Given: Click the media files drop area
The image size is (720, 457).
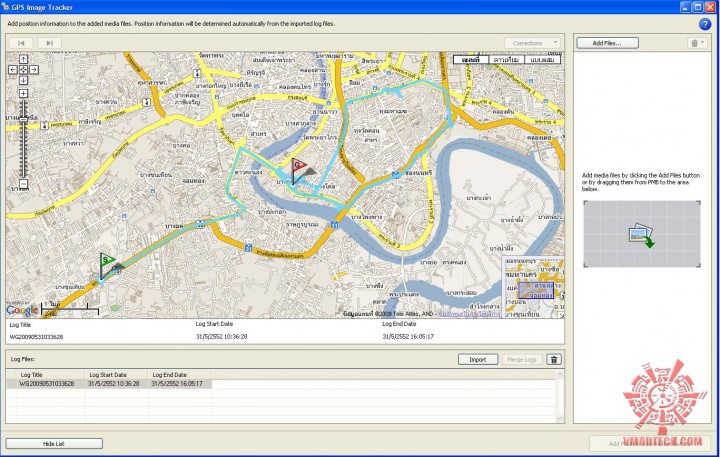Looking at the screenshot, I should [642, 234].
